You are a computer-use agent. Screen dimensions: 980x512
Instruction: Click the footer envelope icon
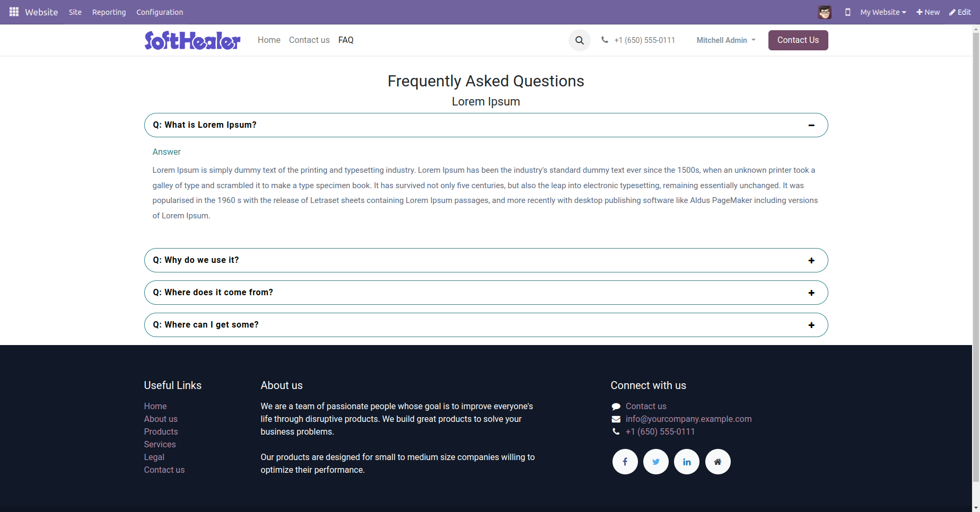[616, 419]
